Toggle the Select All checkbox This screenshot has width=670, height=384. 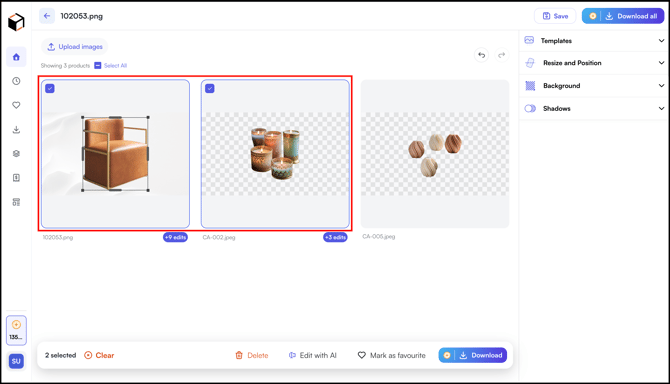[98, 65]
